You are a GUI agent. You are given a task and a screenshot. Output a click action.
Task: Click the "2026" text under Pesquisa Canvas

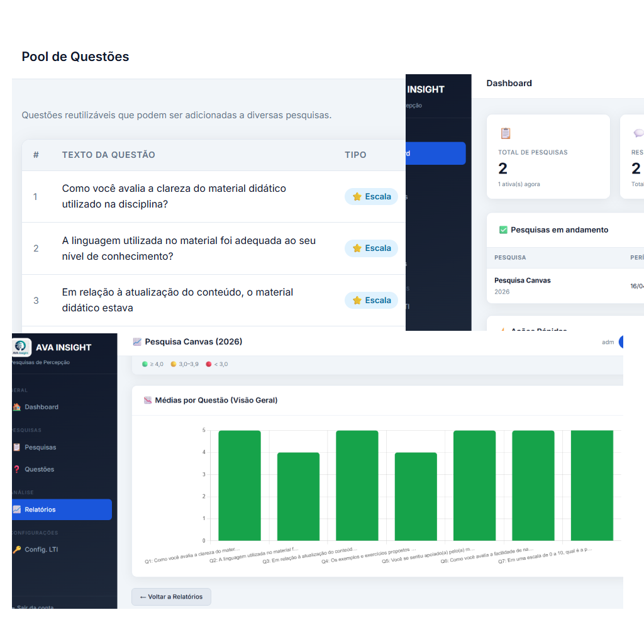tap(502, 292)
